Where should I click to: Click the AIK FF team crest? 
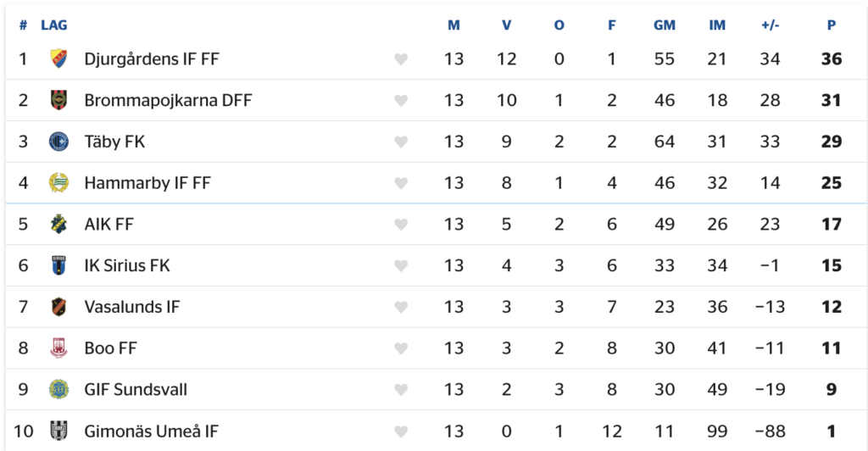pyautogui.click(x=58, y=225)
